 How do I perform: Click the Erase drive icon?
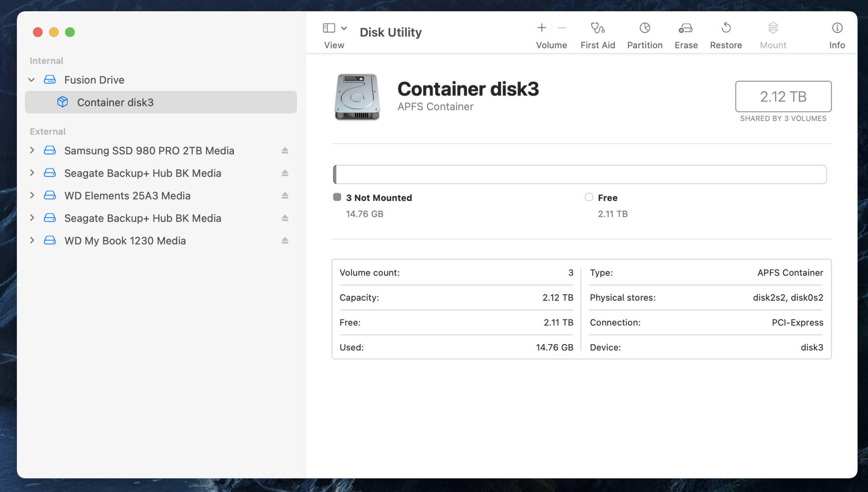coord(686,28)
